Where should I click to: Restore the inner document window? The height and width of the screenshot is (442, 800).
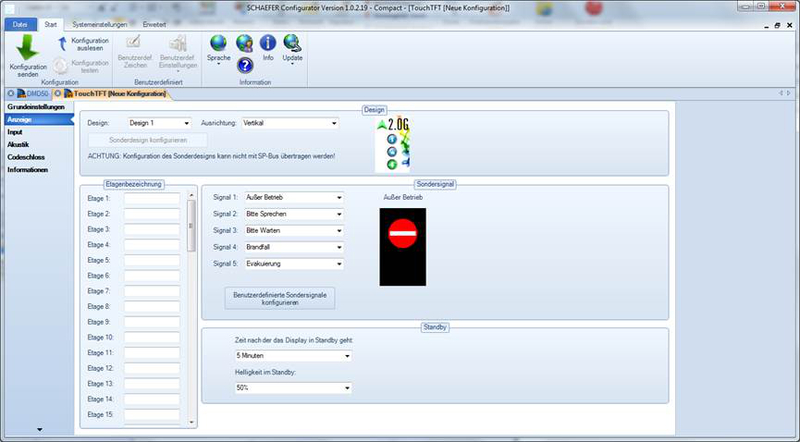coord(777,25)
